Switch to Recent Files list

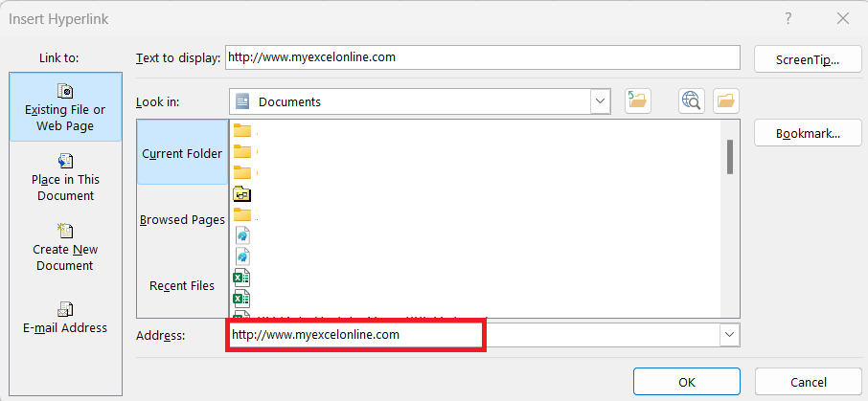[x=182, y=285]
